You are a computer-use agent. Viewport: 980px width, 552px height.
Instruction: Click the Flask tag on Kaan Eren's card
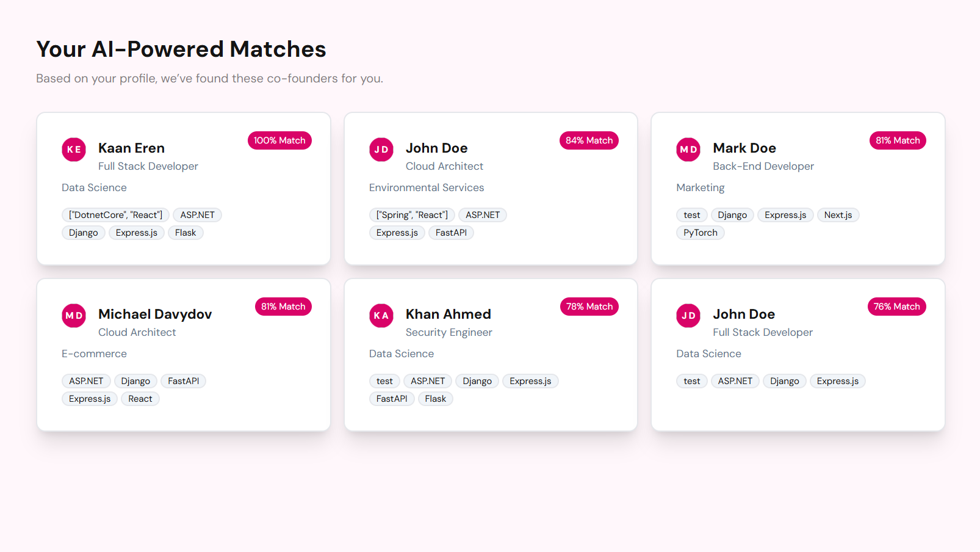click(x=186, y=233)
